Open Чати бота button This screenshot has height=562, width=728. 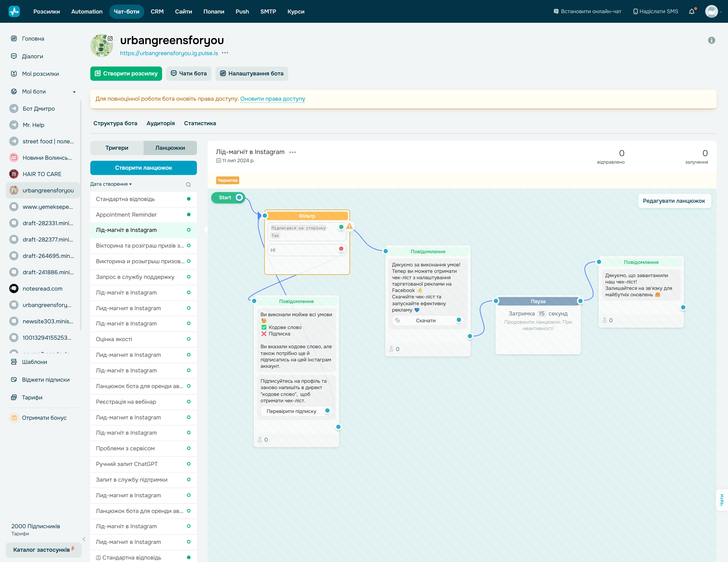[x=189, y=73]
